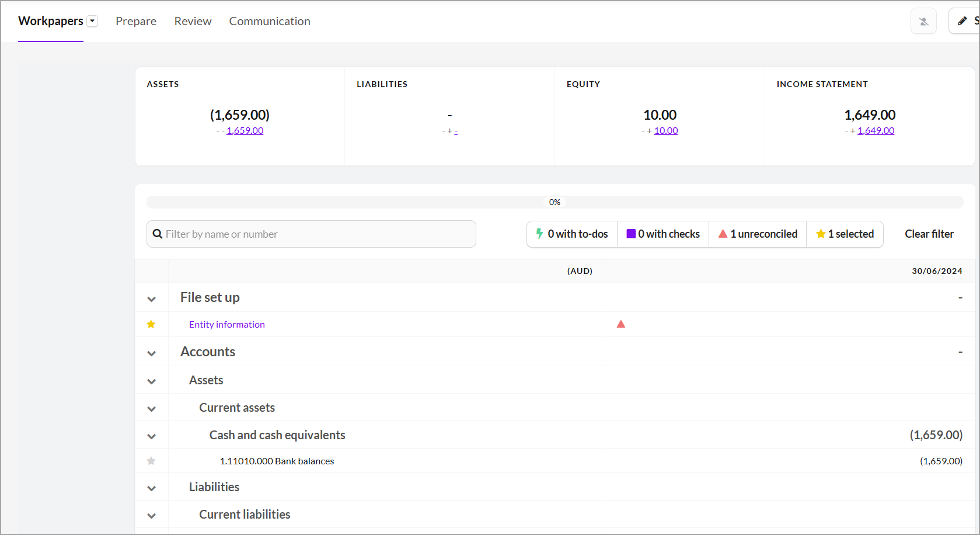Click the crossed-out user icon button

(923, 22)
